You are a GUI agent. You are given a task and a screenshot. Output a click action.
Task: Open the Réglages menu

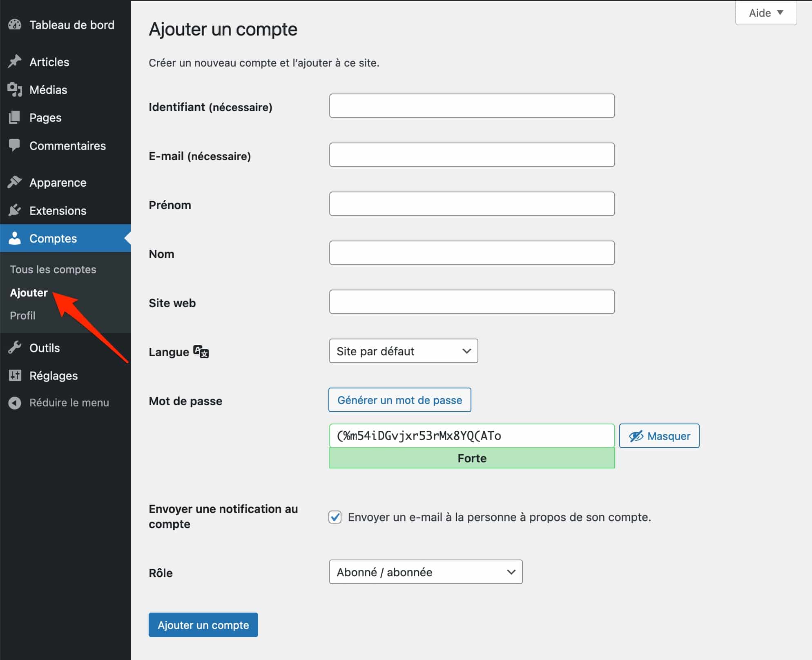pyautogui.click(x=65, y=375)
